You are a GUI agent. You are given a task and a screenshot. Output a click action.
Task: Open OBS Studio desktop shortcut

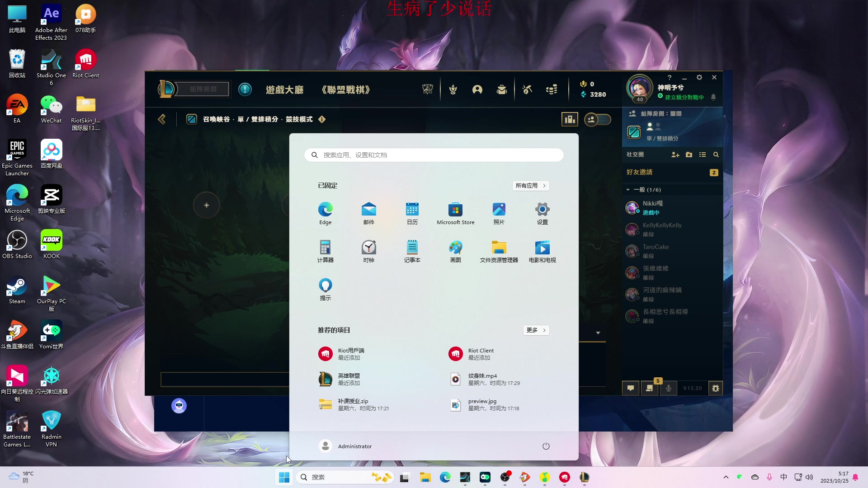[x=17, y=245]
